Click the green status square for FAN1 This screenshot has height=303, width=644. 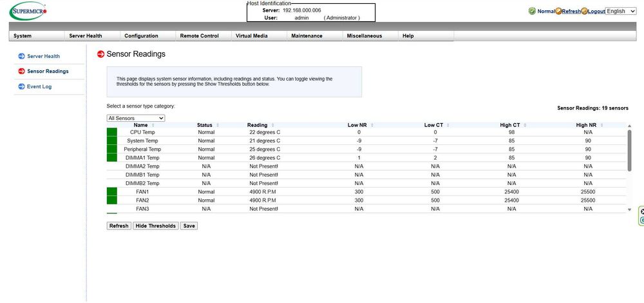point(111,191)
